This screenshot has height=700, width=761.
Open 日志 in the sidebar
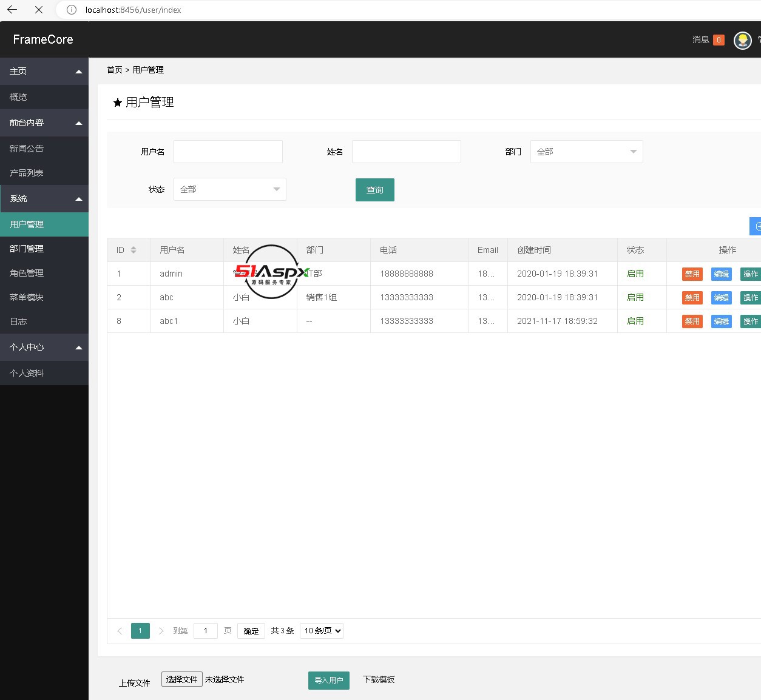[x=44, y=321]
